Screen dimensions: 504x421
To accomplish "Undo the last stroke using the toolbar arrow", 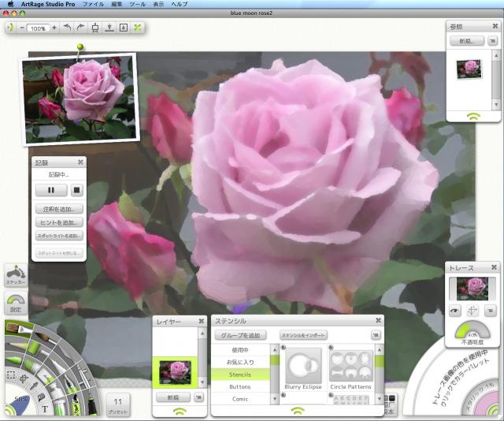I will (x=67, y=28).
